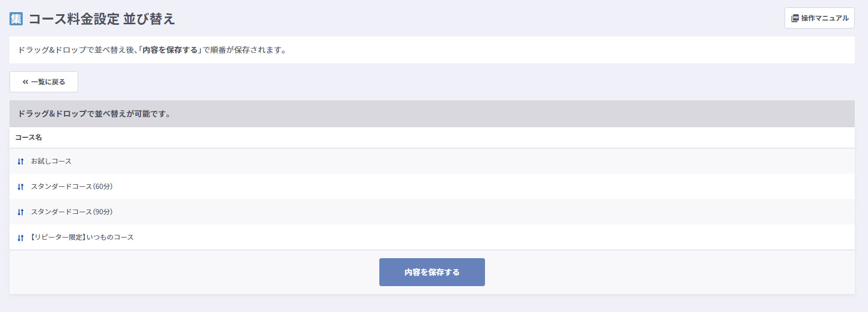The height and width of the screenshot is (312, 868).
Task: Click the book icon in 操作マニュアル button
Action: 795,18
